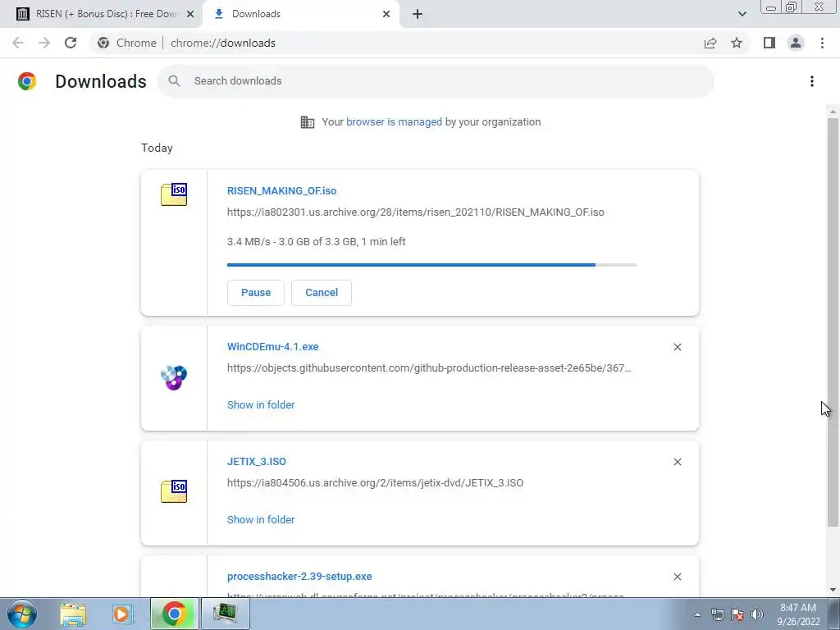Select the Downloads tab
The image size is (840, 630).
point(300,14)
